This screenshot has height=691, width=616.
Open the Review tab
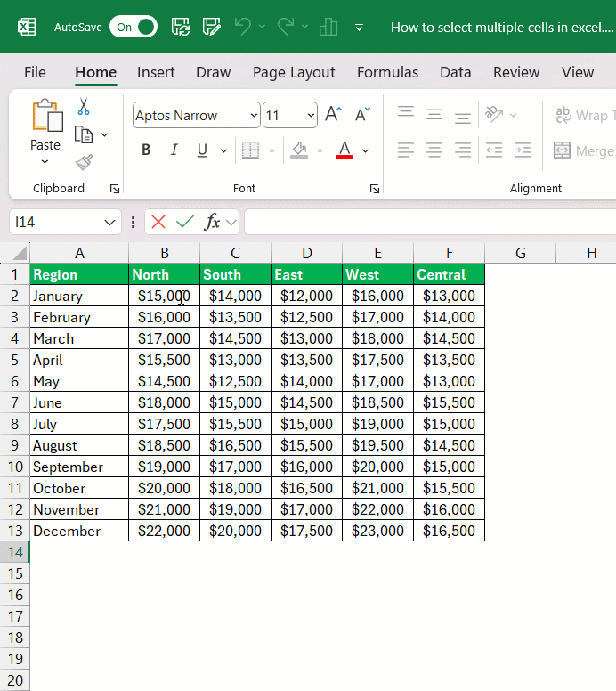tap(516, 72)
